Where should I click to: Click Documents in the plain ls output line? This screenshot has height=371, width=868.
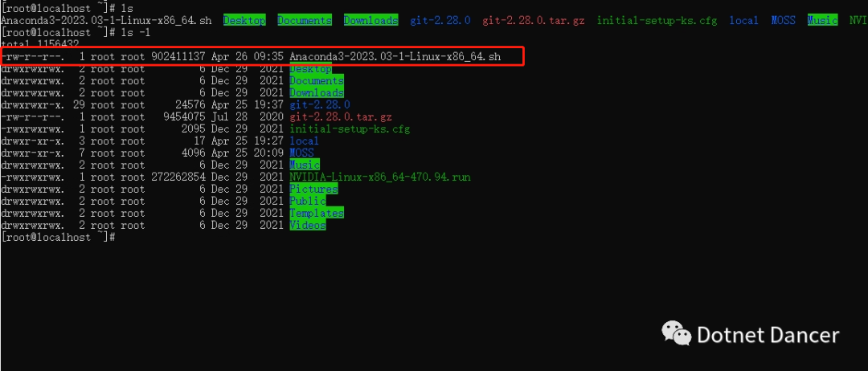[x=305, y=20]
